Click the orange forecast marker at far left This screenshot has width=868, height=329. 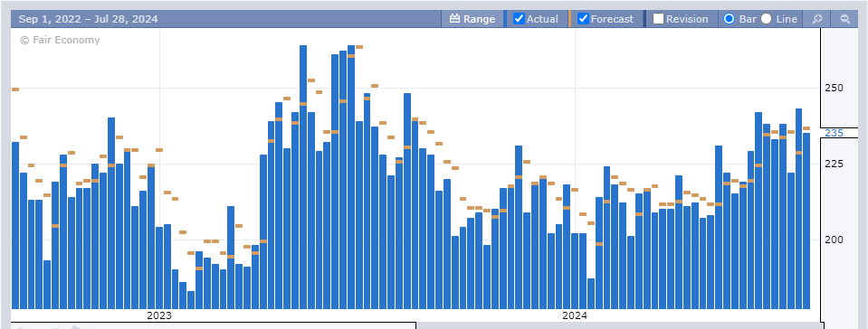click(15, 89)
